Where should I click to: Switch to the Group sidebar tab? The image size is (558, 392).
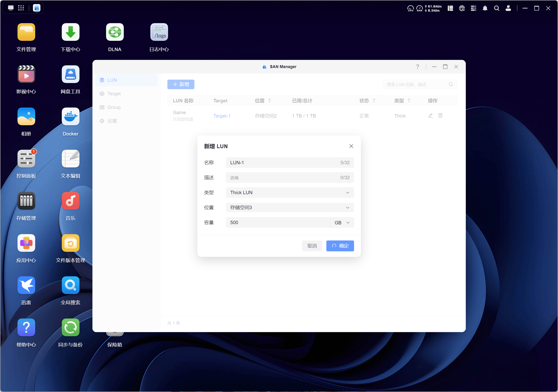[x=114, y=107]
